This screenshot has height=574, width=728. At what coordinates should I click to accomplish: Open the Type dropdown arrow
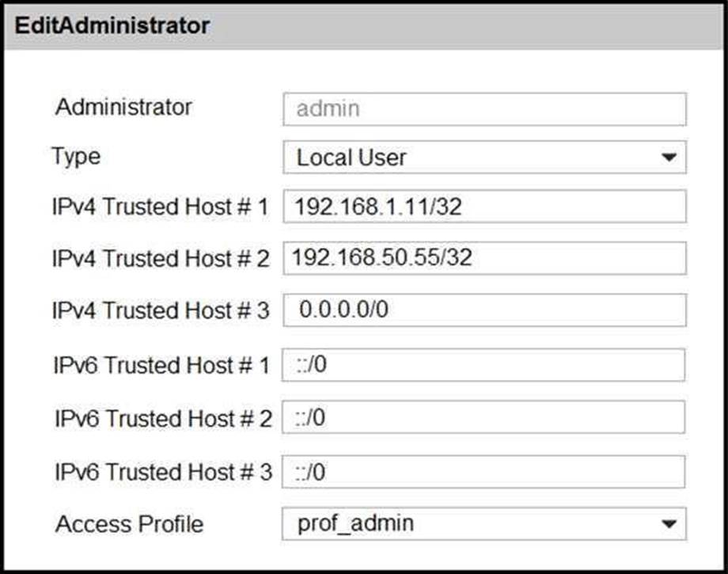(669, 158)
